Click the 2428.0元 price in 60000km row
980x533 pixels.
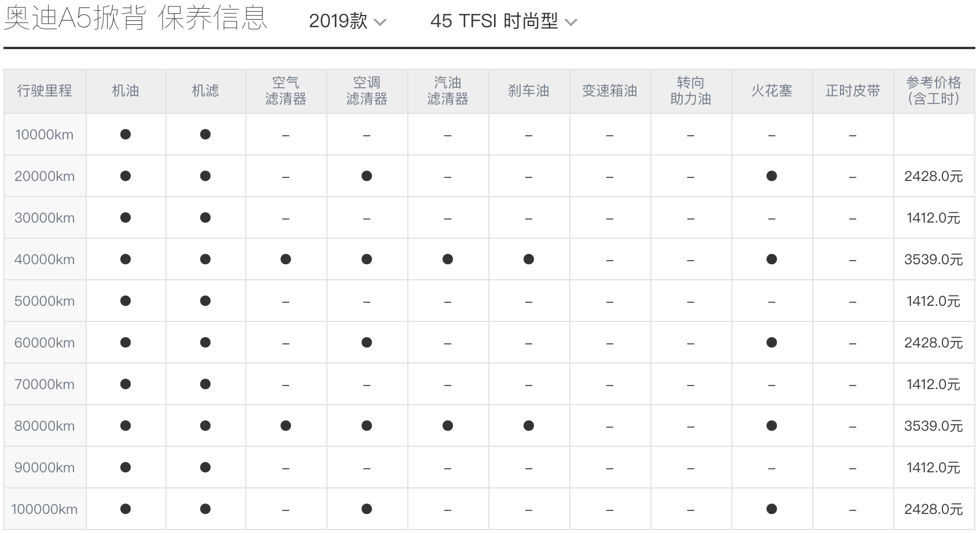tap(934, 343)
